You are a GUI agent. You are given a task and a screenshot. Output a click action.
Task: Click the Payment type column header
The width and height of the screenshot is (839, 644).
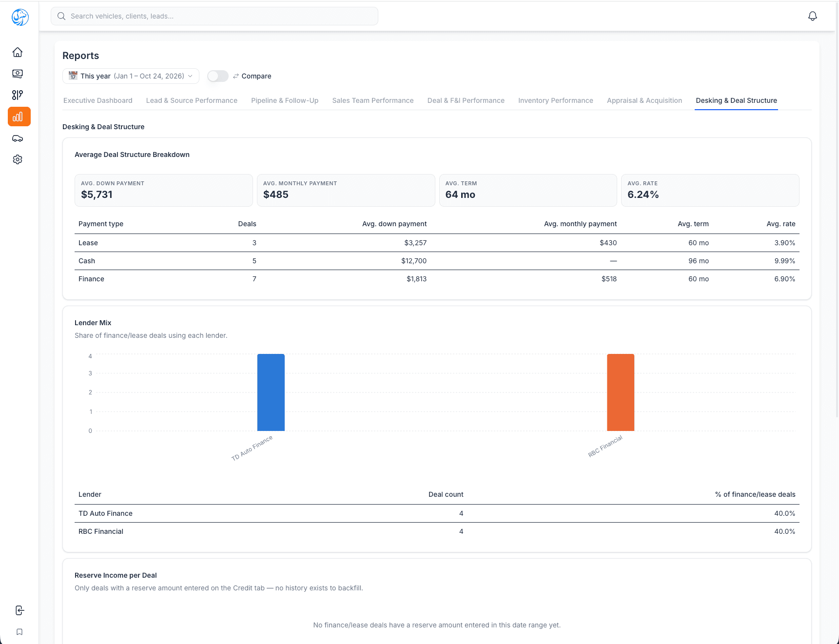[x=101, y=224]
